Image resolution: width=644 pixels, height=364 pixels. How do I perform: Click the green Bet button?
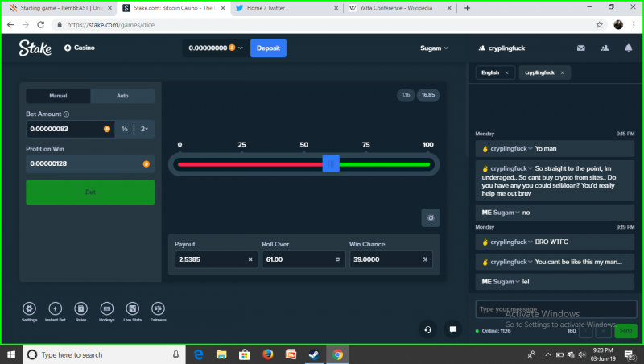coord(90,192)
